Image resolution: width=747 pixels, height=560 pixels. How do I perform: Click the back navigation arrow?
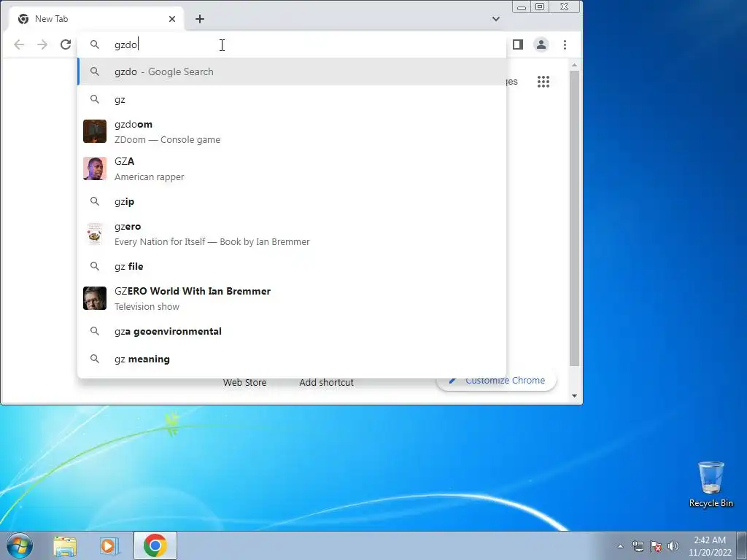pyautogui.click(x=19, y=44)
